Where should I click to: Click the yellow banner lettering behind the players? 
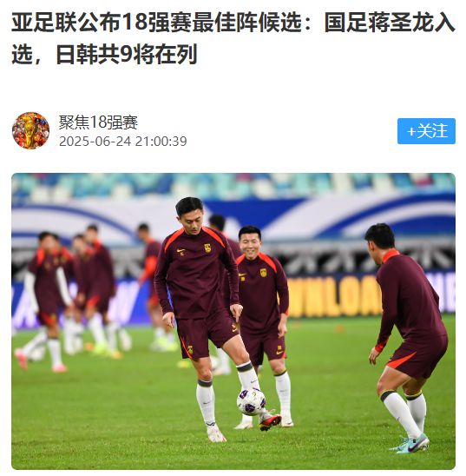[333, 298]
